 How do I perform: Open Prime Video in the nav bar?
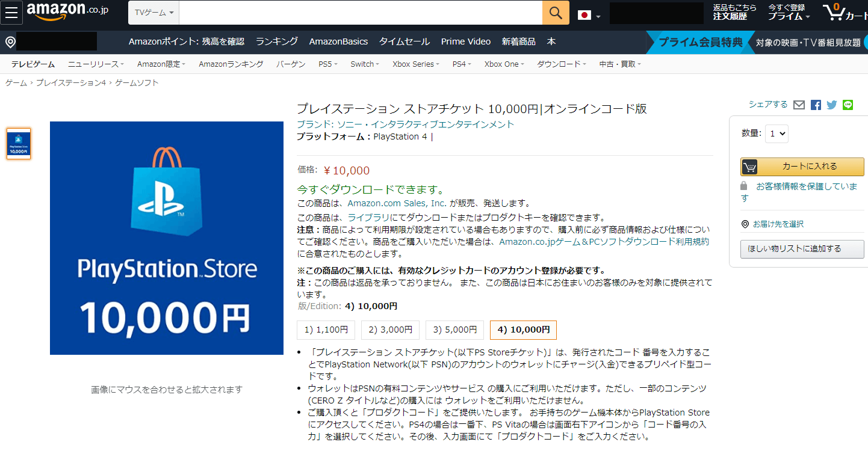coord(466,41)
